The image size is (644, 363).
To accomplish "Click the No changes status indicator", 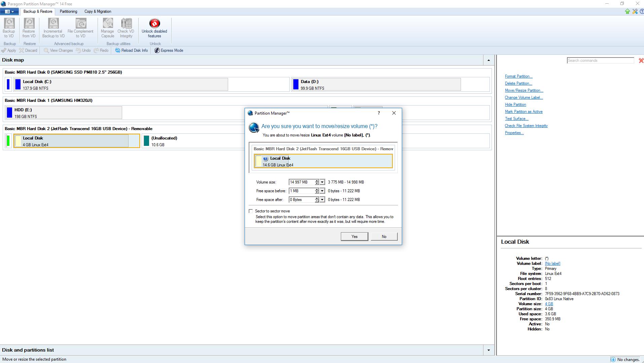I will [x=625, y=360].
